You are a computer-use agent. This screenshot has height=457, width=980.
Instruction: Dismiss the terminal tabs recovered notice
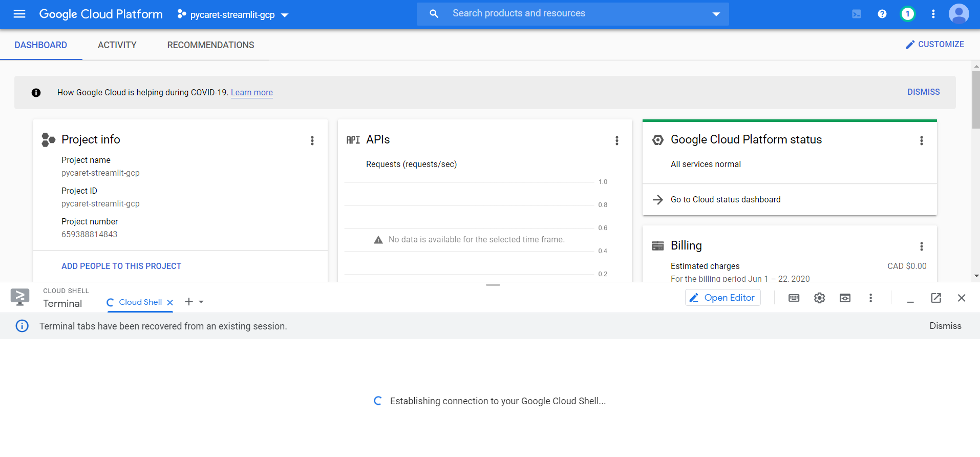point(945,326)
